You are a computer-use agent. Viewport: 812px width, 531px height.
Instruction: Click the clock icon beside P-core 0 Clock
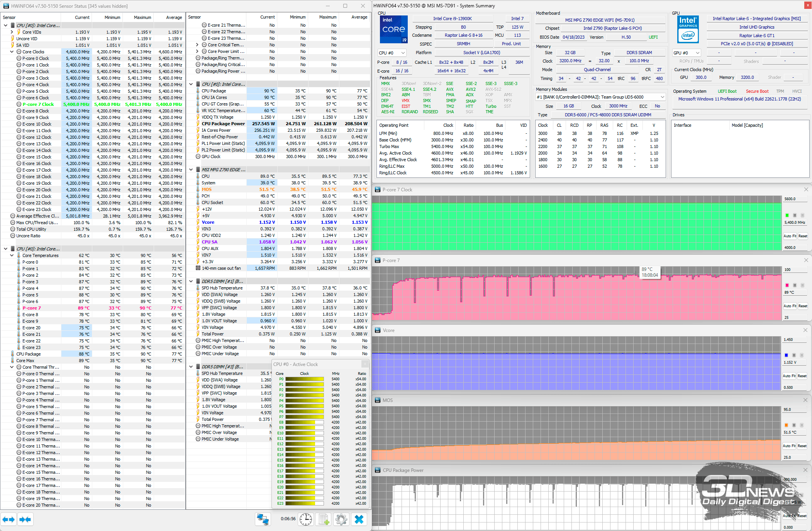point(19,58)
